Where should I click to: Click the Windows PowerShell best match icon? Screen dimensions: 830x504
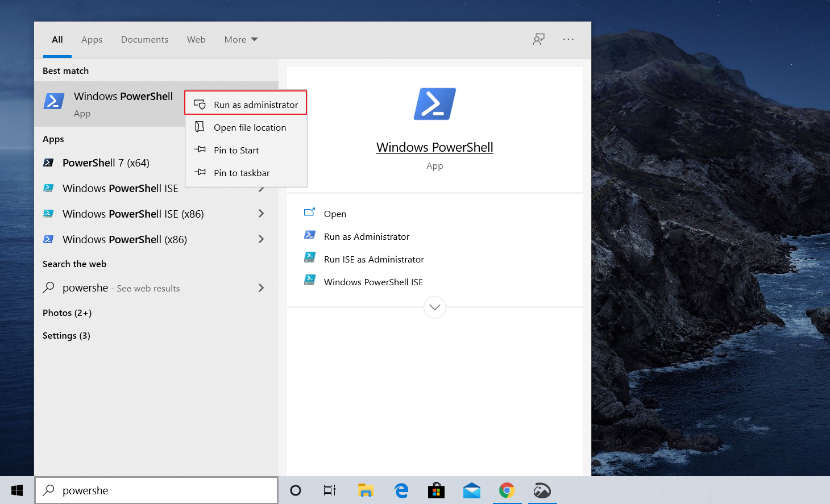coord(54,102)
